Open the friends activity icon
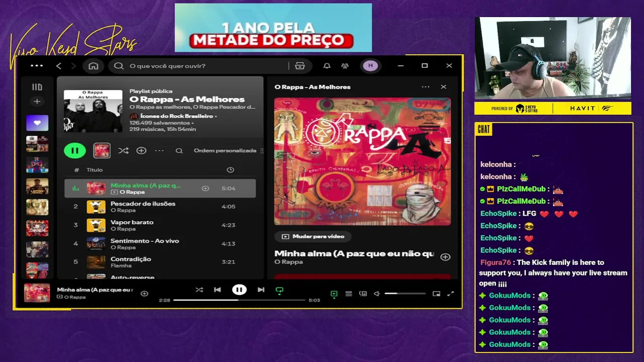The width and height of the screenshot is (644, 362). click(345, 66)
